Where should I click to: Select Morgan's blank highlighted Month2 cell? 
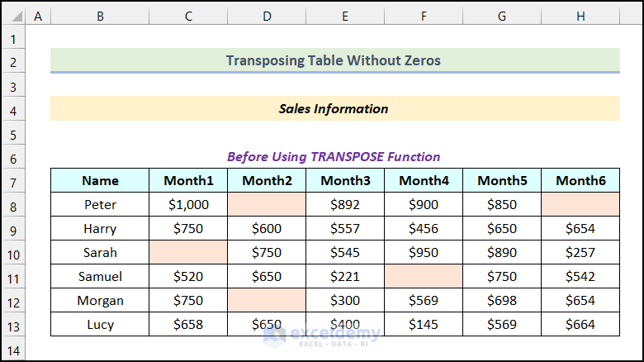pos(267,300)
